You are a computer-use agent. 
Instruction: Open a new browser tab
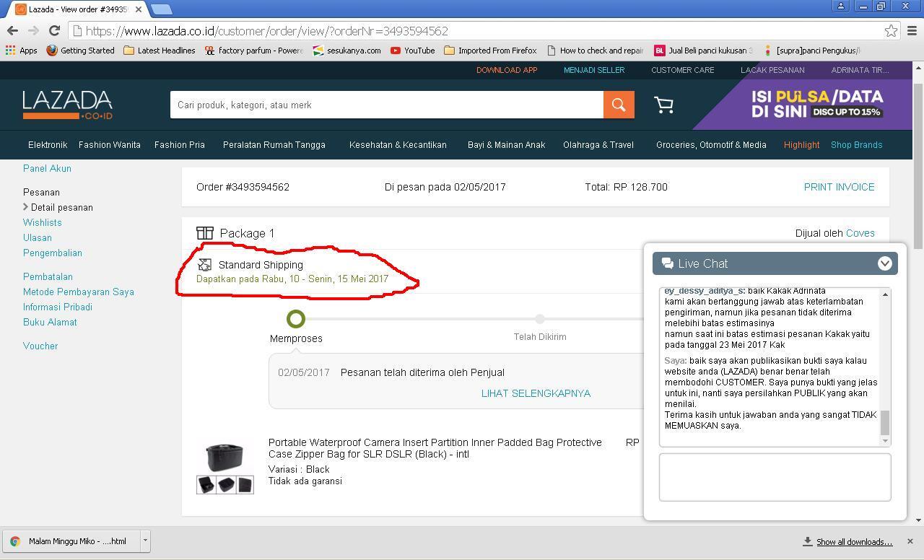(x=162, y=9)
